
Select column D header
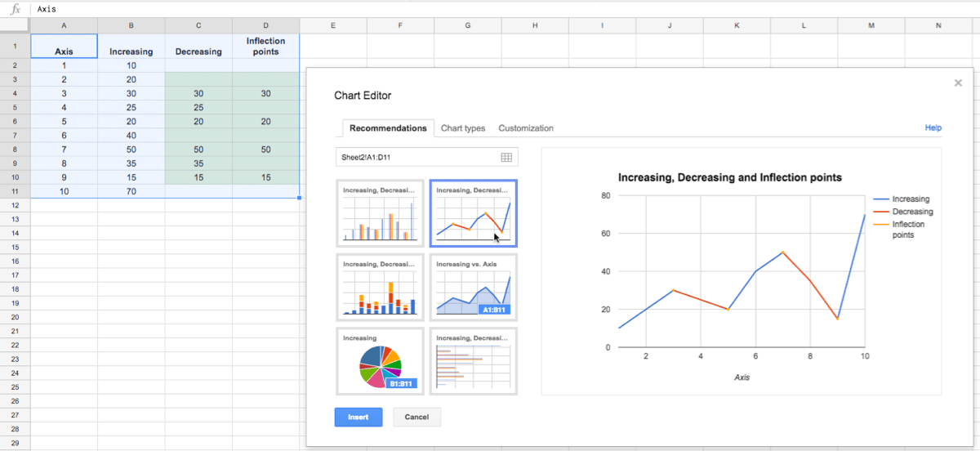[x=265, y=26]
